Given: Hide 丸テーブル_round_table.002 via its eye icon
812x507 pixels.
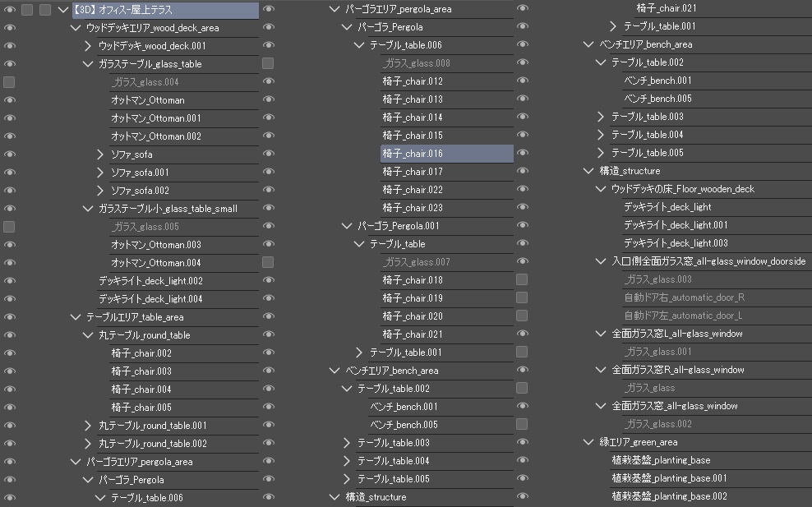Looking at the screenshot, I should 9,443.
